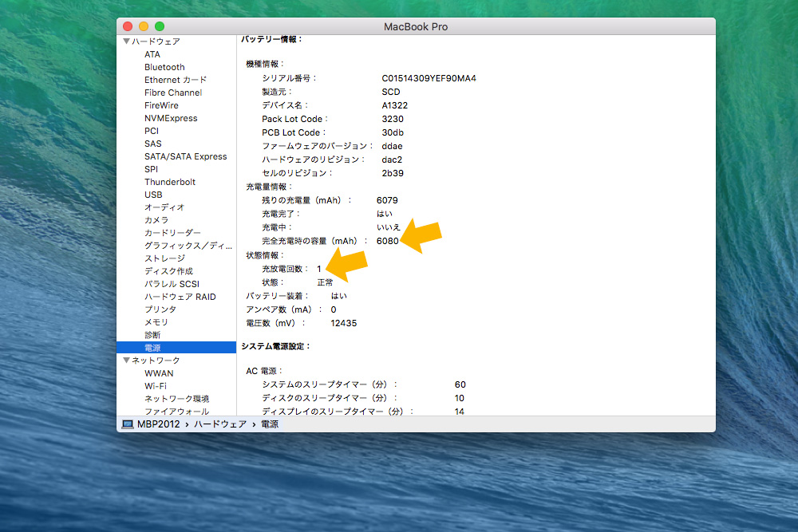The image size is (798, 532).
Task: Open the カードリーダー entry
Action: pos(172,232)
